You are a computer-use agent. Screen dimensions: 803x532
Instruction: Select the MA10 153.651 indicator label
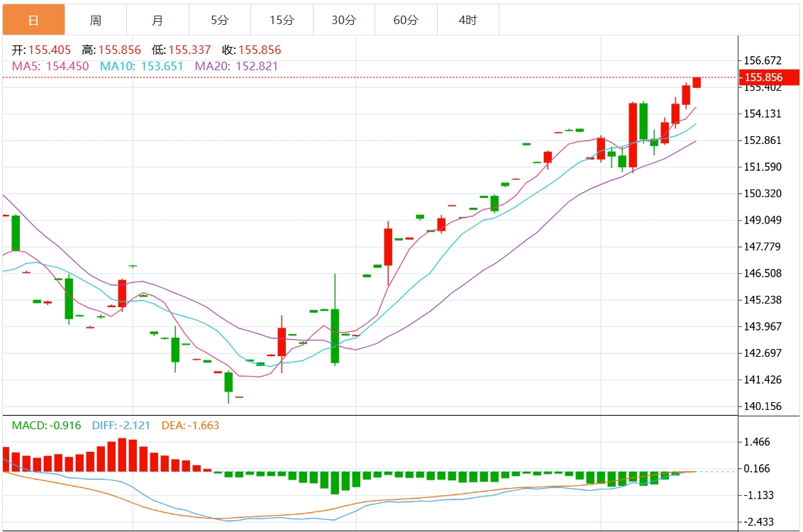(141, 66)
